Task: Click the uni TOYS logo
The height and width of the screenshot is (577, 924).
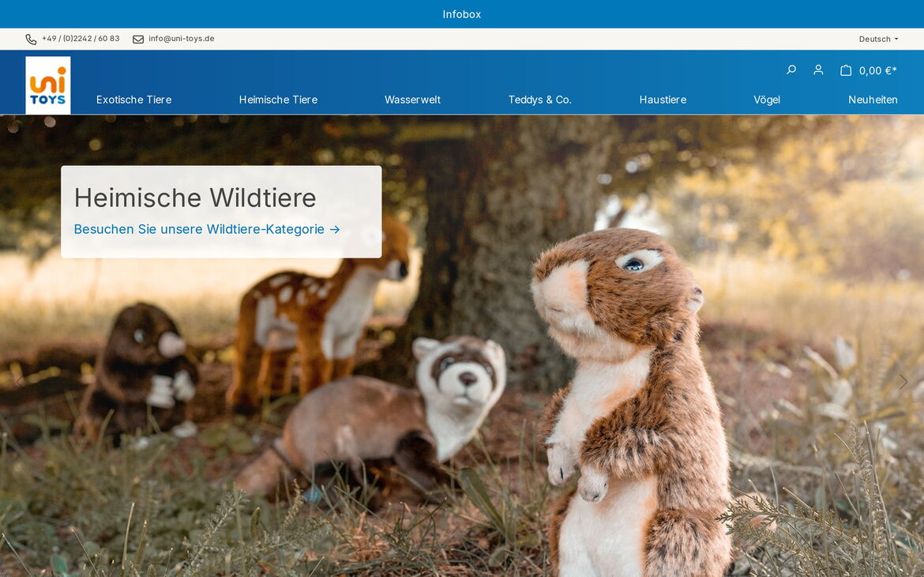Action: click(x=47, y=85)
